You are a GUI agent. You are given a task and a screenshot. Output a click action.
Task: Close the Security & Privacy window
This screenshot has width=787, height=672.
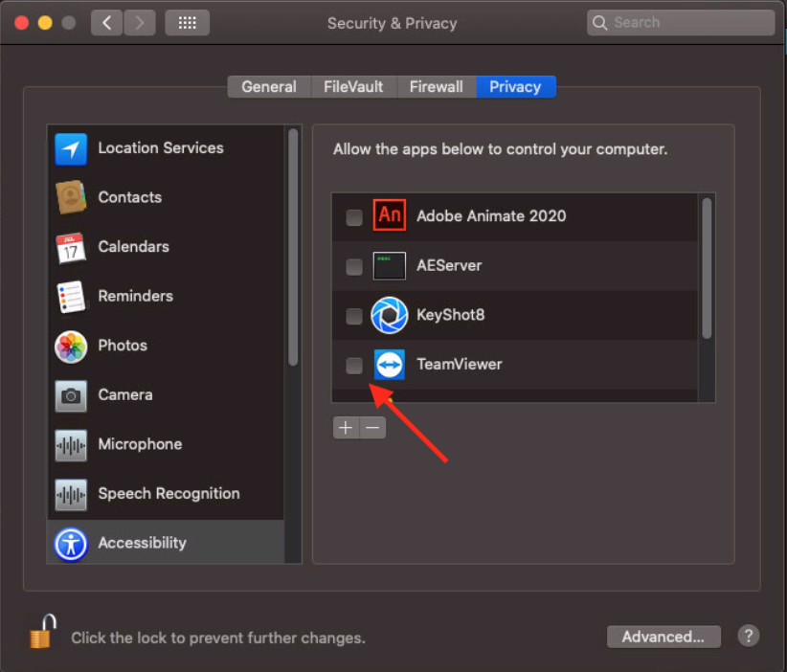[22, 23]
